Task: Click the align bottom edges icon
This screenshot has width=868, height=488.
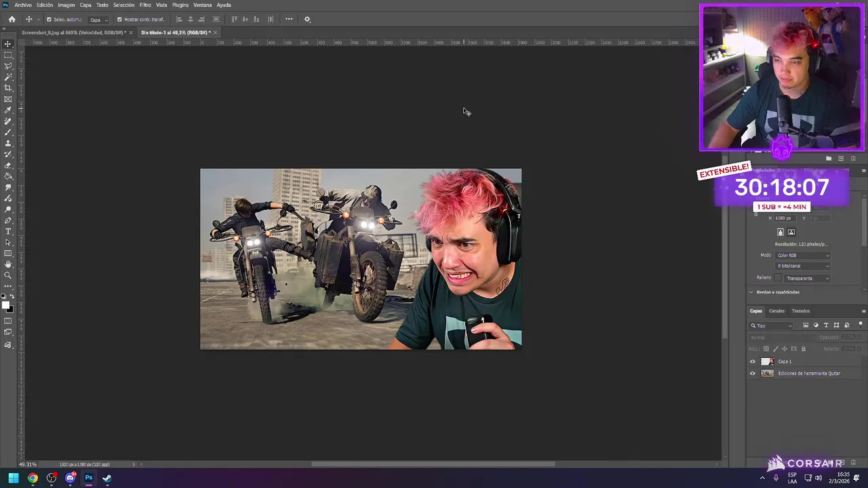Action: (x=256, y=19)
